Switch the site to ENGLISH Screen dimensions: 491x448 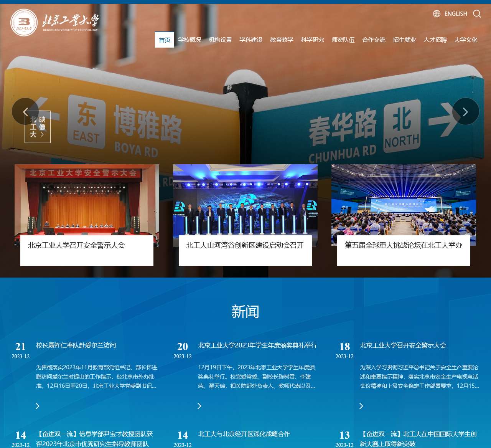(x=455, y=14)
